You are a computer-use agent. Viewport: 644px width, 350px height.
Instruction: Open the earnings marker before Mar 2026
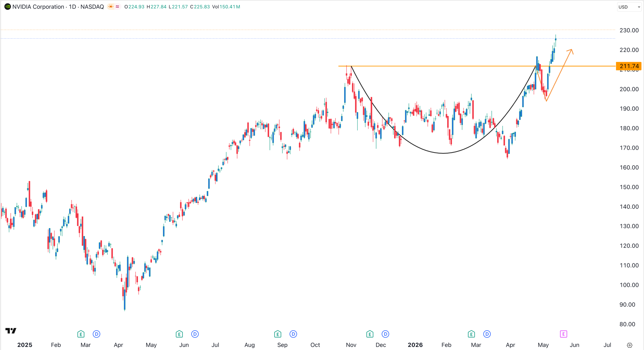471,334
